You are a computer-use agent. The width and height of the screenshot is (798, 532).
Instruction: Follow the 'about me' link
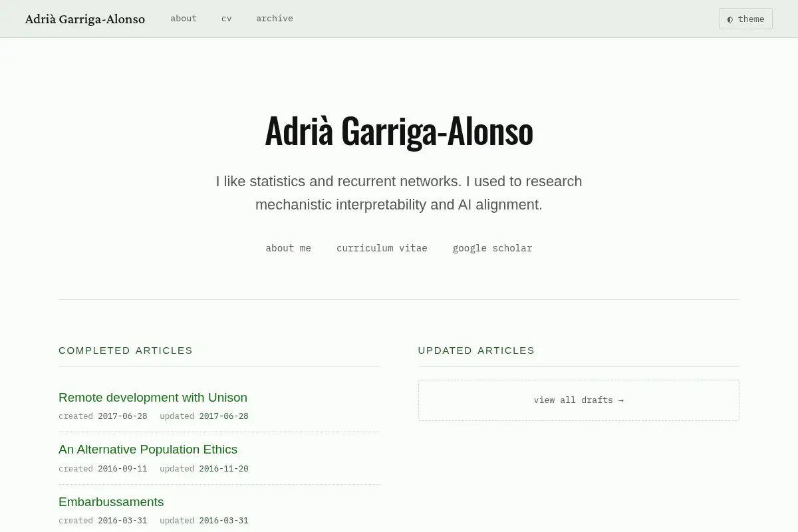pos(289,248)
